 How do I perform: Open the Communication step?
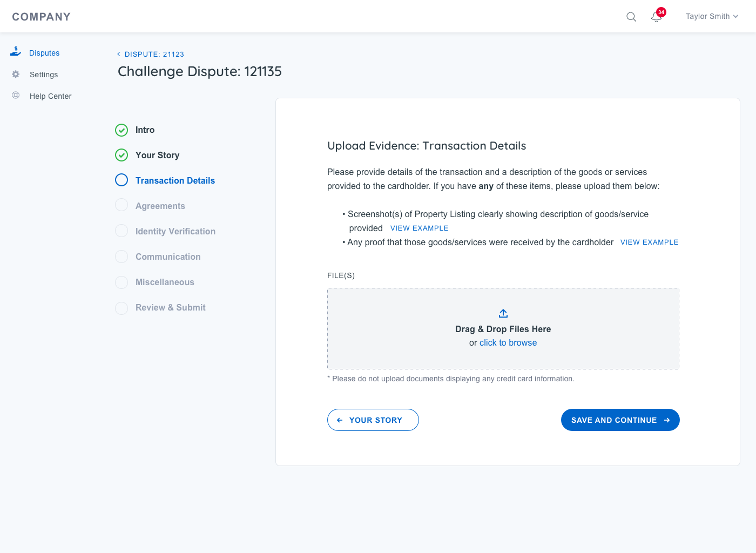tap(168, 257)
